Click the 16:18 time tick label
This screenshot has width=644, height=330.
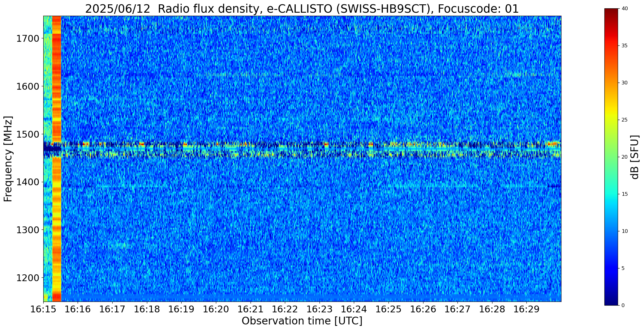(147, 309)
